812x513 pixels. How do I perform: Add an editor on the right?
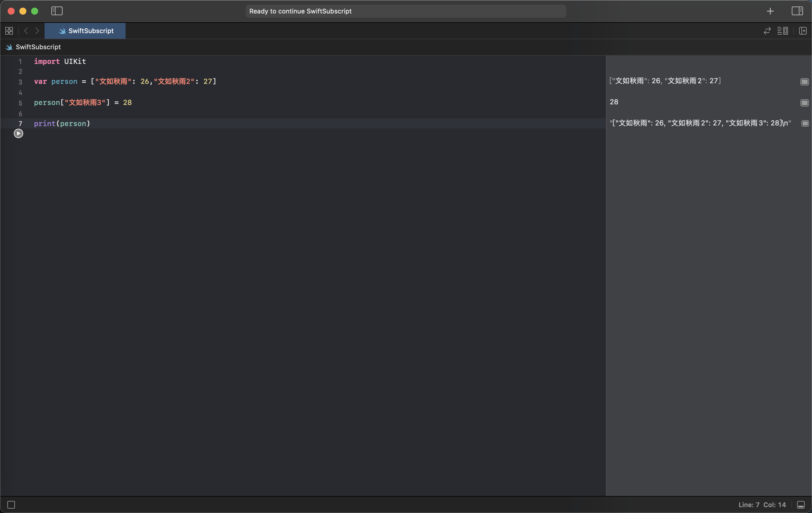point(803,31)
